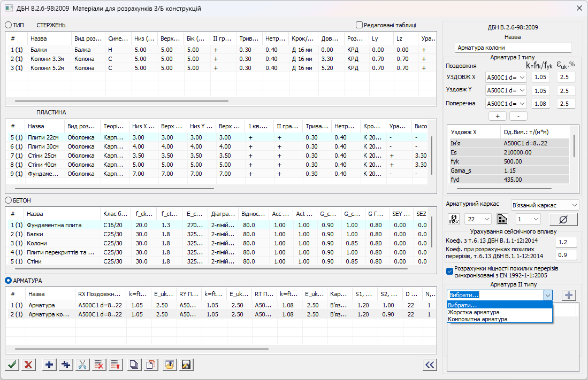588x380 pixels.
Task: Cancel with the red X button
Action: click(29, 365)
